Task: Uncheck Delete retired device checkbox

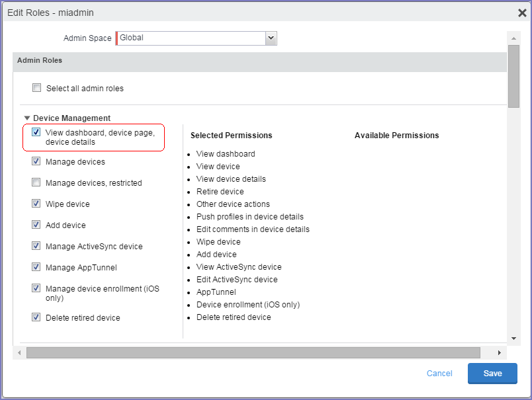Action: (36, 317)
